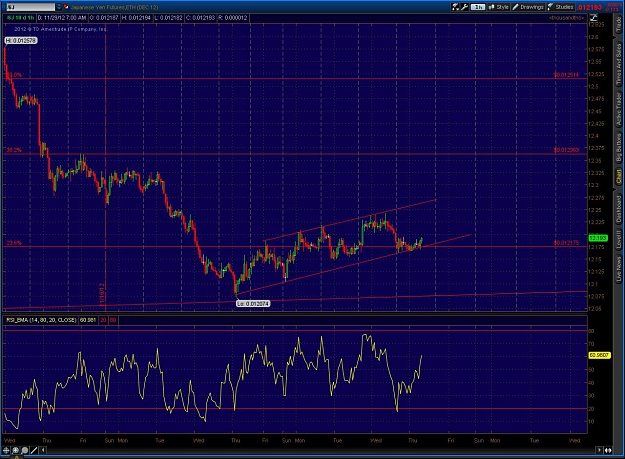
Task: Click the Hi: 0.012578 price bubble
Action: pos(21,40)
